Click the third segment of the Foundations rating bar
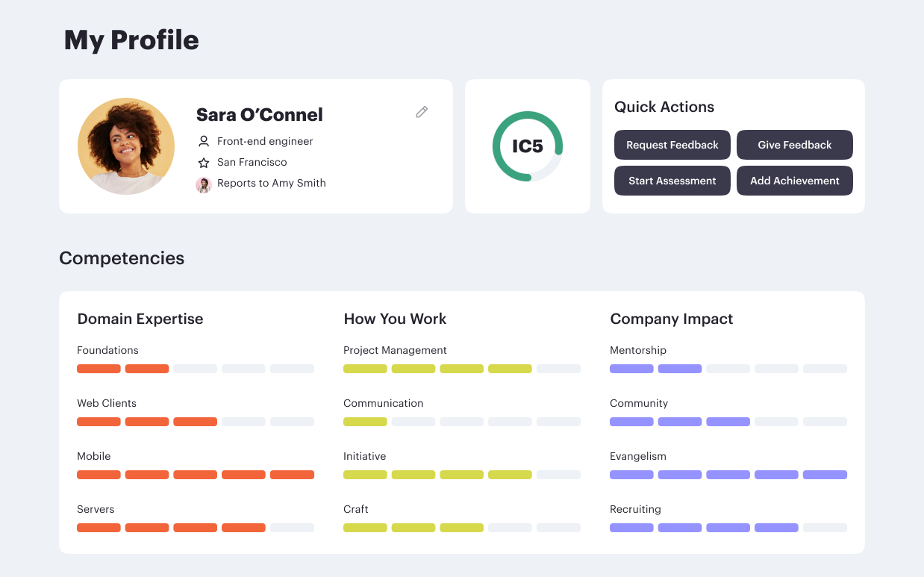The height and width of the screenshot is (577, 924). [195, 368]
